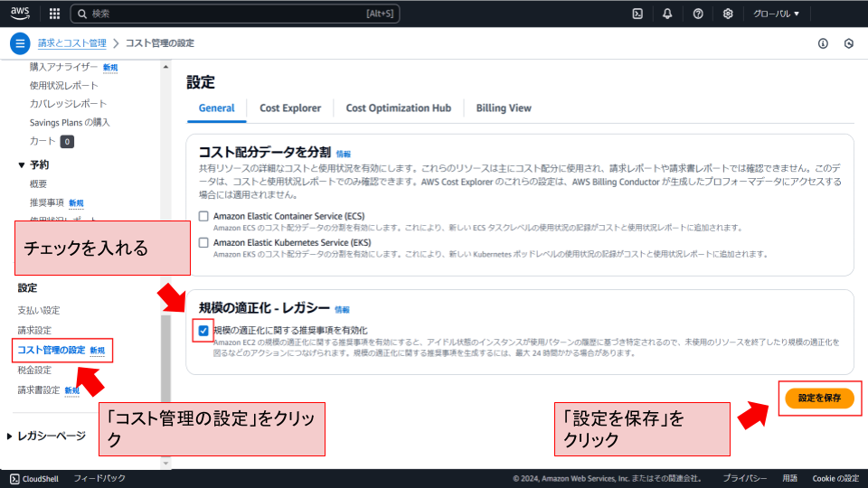Open コスト管理の設定 in sidebar

point(52,351)
